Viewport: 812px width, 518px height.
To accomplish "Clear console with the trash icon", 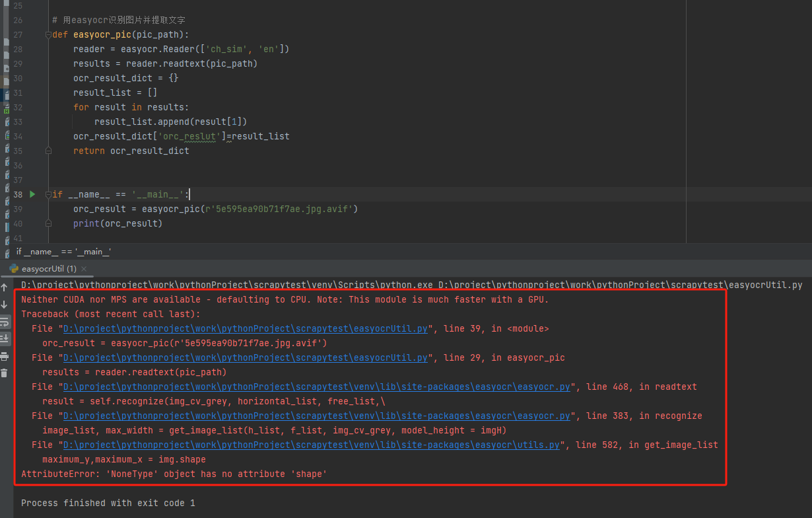I will (x=5, y=373).
